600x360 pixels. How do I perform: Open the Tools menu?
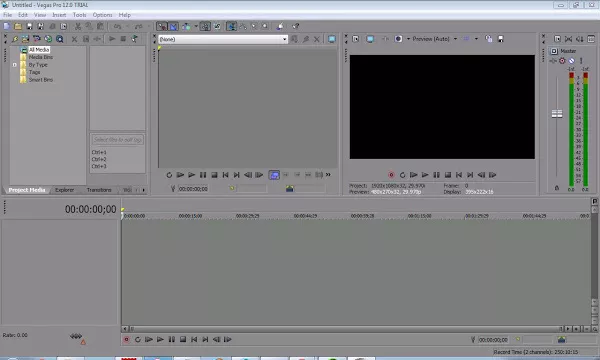80,15
